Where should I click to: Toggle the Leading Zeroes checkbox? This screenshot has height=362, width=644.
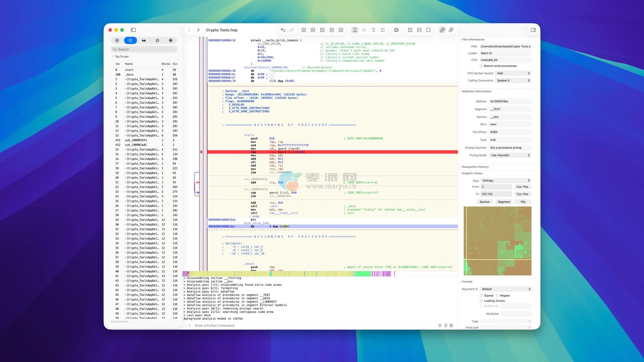point(481,301)
